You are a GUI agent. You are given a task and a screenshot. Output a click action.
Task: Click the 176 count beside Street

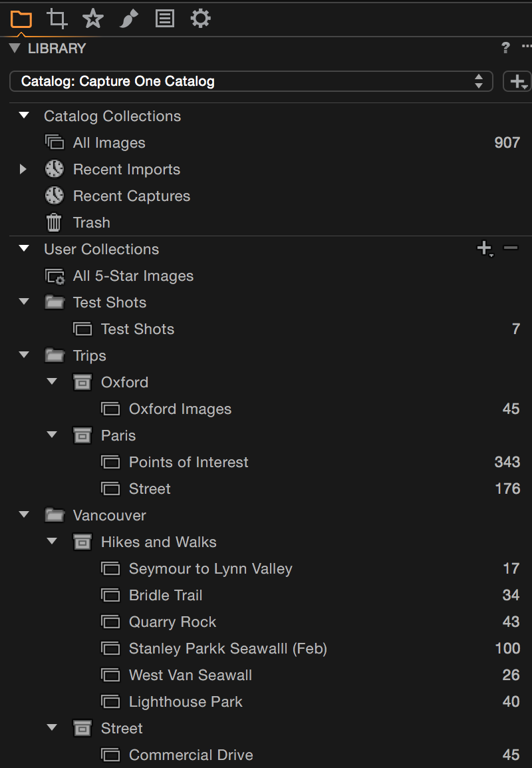(x=507, y=488)
